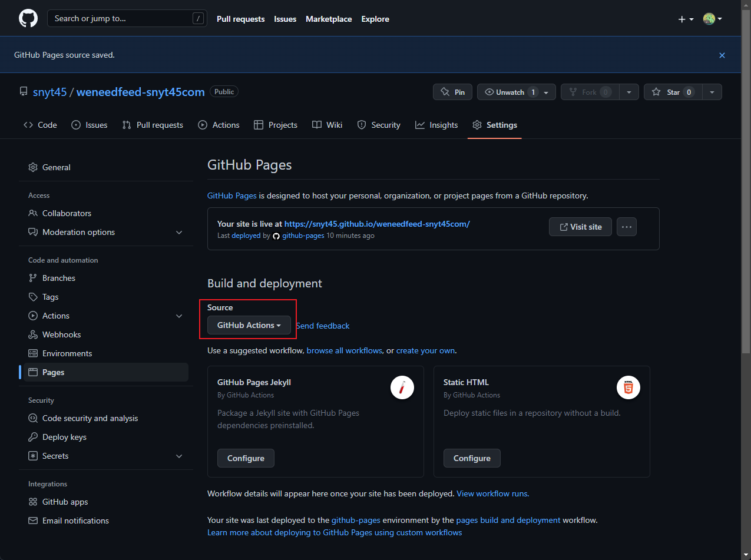Open the dropdown arrow next to Fork
751x560 pixels.
click(629, 92)
